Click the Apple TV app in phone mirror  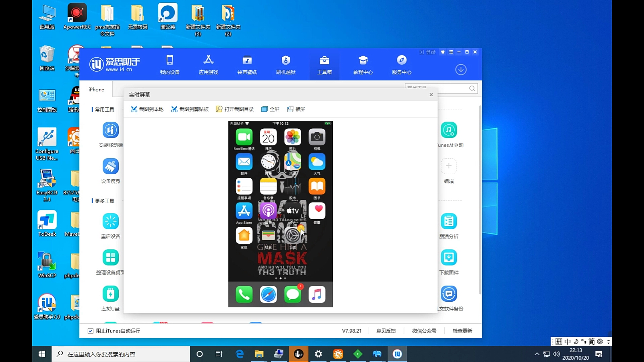292,211
